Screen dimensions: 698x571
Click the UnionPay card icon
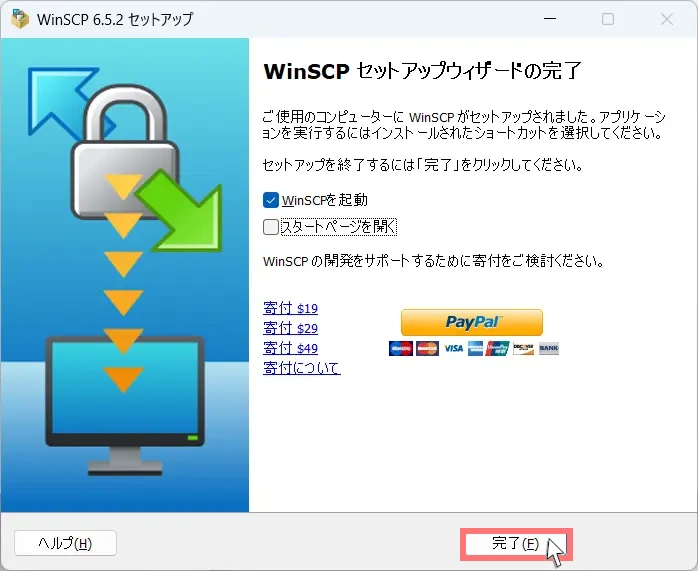coord(498,348)
